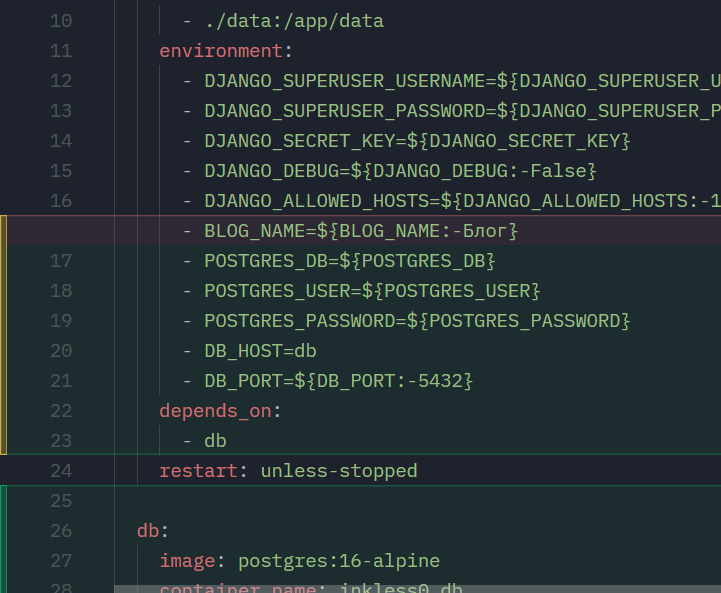Click line number 10 in the gutter

pos(60,21)
